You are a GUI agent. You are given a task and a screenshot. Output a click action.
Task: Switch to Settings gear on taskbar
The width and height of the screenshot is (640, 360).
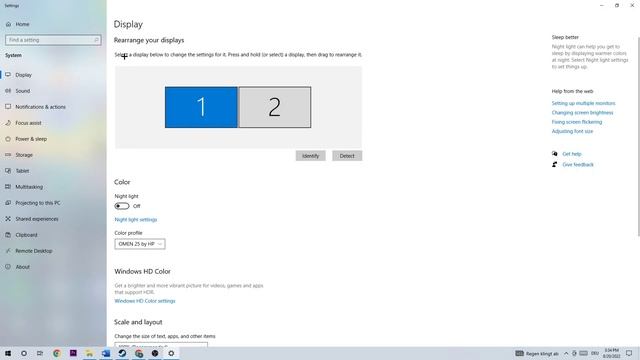pyautogui.click(x=171, y=353)
